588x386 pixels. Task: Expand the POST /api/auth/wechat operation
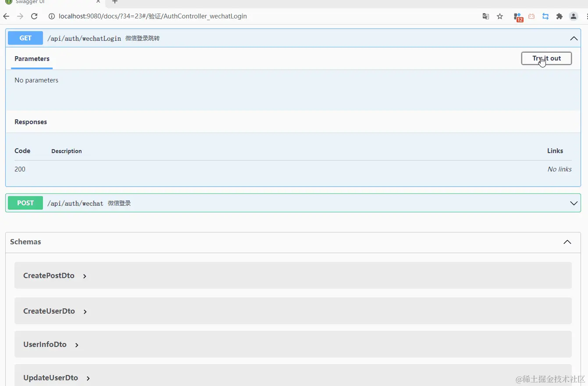tap(574, 203)
